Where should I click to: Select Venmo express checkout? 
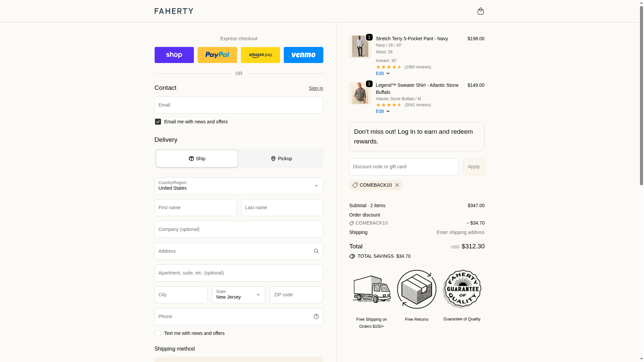(x=303, y=55)
